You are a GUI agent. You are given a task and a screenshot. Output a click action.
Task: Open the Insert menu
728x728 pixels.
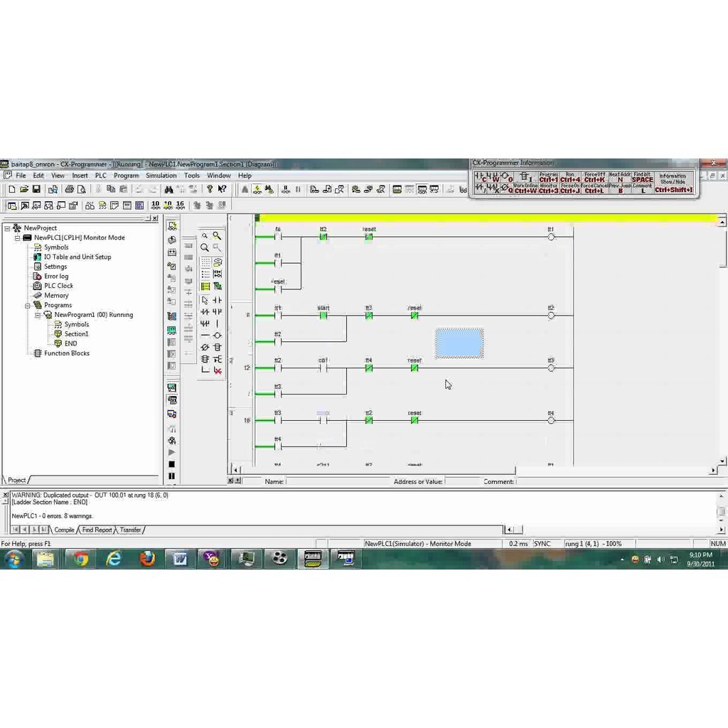pos(80,176)
